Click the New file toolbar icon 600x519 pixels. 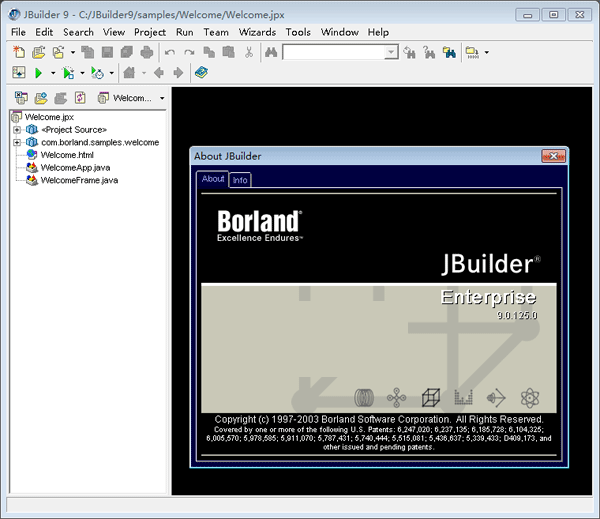click(x=19, y=52)
